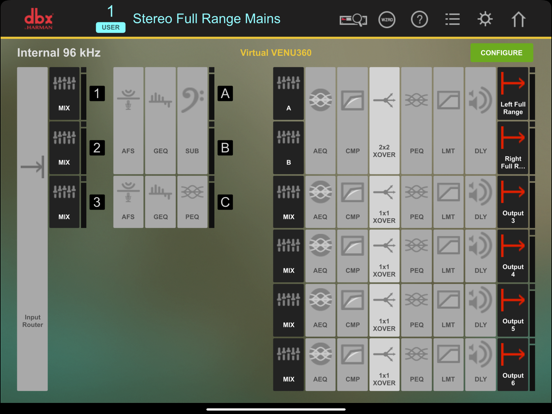Open the stereo output PEQ module
Screen dimensions: 552x414
click(x=416, y=120)
